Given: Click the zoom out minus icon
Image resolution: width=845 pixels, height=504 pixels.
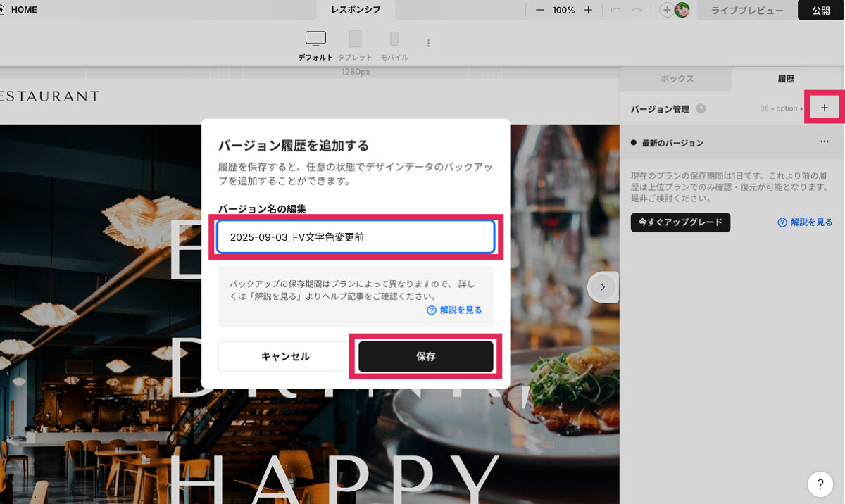Looking at the screenshot, I should (x=540, y=10).
